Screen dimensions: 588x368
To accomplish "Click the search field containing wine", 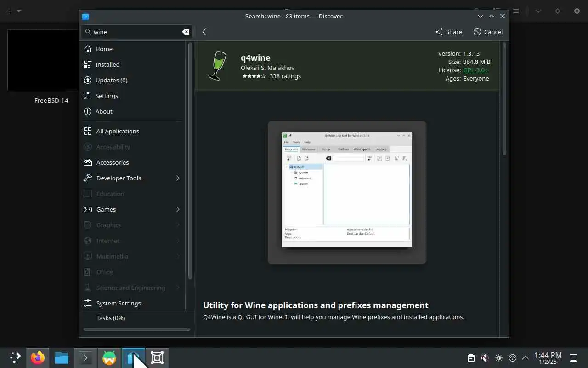I will click(x=137, y=32).
